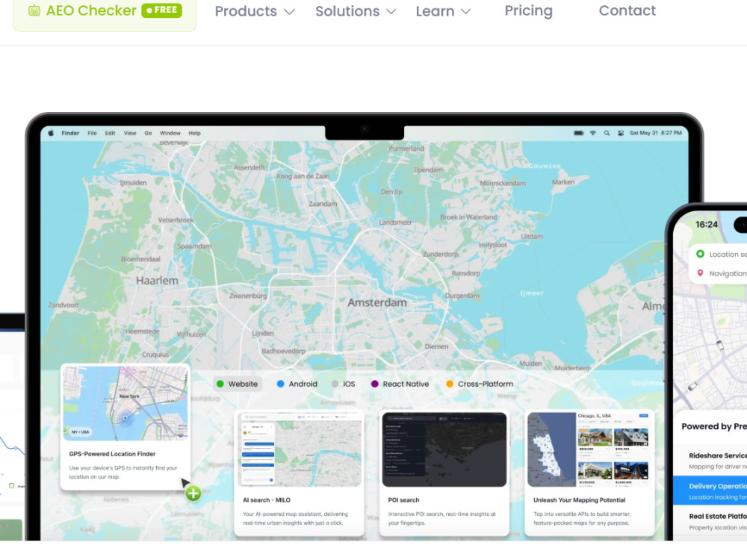
Task: Click the orange dot beside Cross-Platform
Action: [x=449, y=384]
